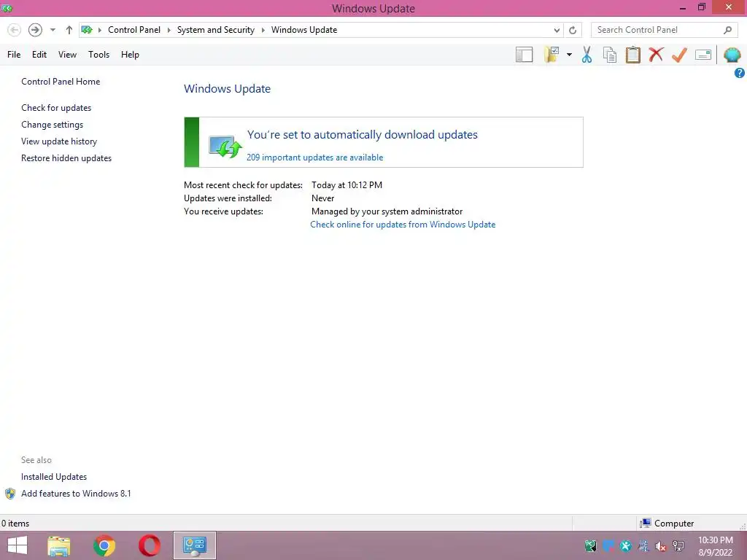Click the Start button on taskbar

coord(18,545)
